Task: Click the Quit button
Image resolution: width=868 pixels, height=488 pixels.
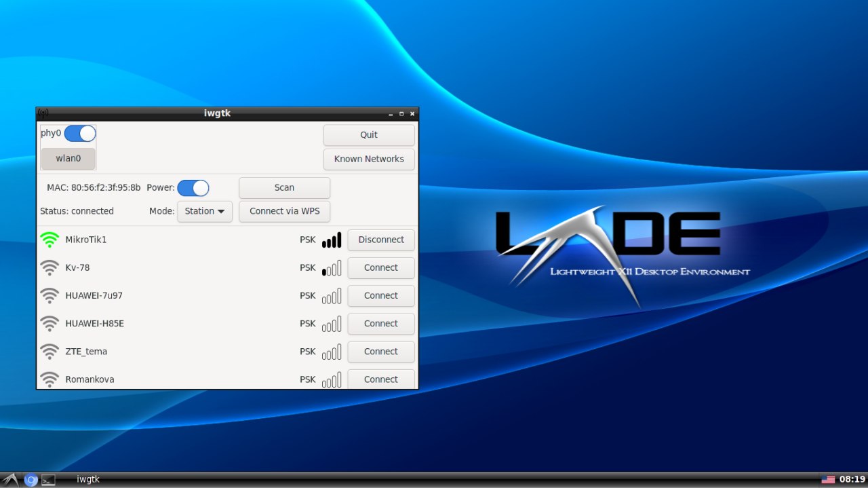Action: tap(369, 135)
